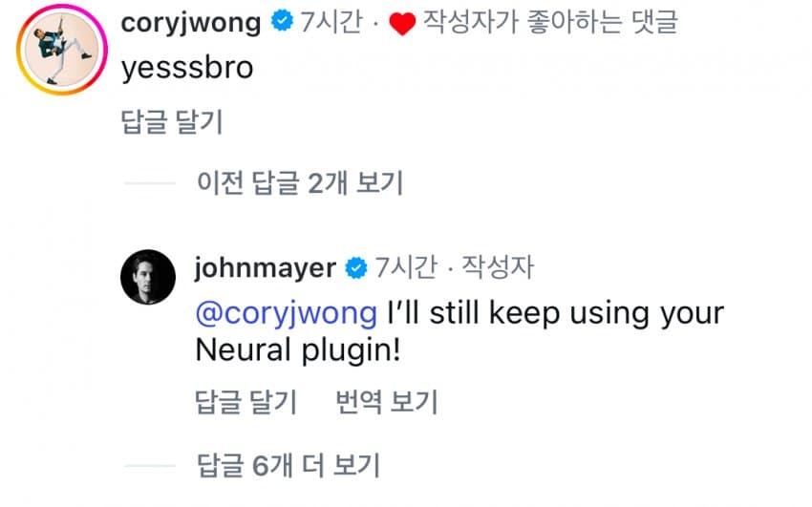Tap the 작성자가 좋아하는 댓글 label
Image resolution: width=812 pixels, height=507 pixels.
(550, 22)
